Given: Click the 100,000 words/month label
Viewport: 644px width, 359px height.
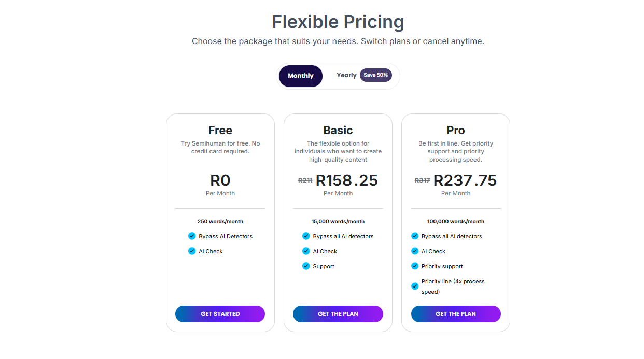Looking at the screenshot, I should (455, 222).
